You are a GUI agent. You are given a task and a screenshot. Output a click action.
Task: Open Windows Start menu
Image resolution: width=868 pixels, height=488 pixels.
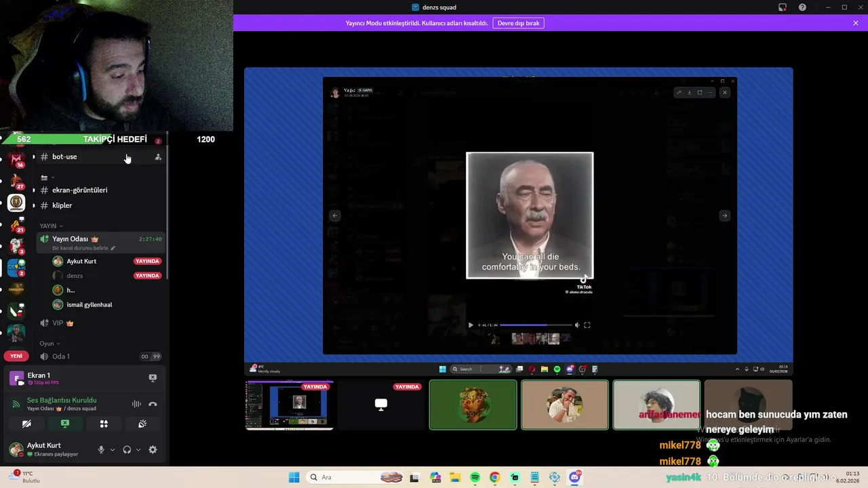pyautogui.click(x=294, y=477)
